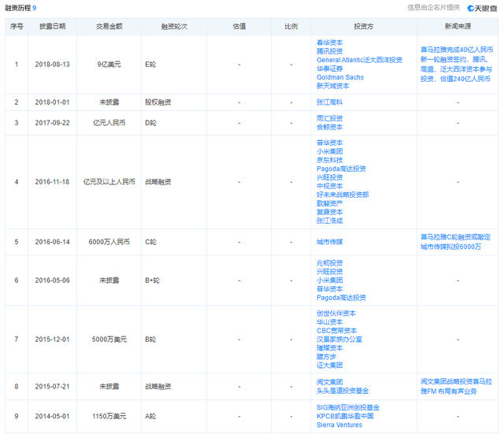The width and height of the screenshot is (504, 438).
Task: Open news link 喜马拉雅C轮融资或敲定
Action: click(x=455, y=242)
